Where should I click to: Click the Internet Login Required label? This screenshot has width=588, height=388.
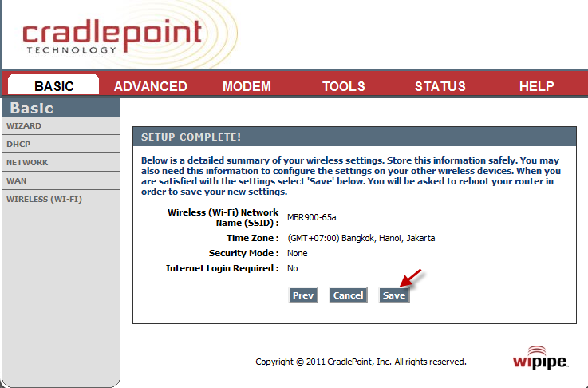(x=223, y=268)
